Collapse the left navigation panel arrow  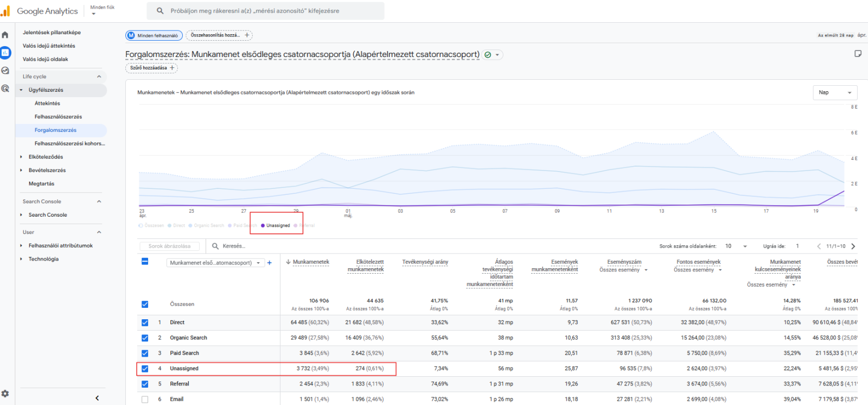[x=97, y=398]
